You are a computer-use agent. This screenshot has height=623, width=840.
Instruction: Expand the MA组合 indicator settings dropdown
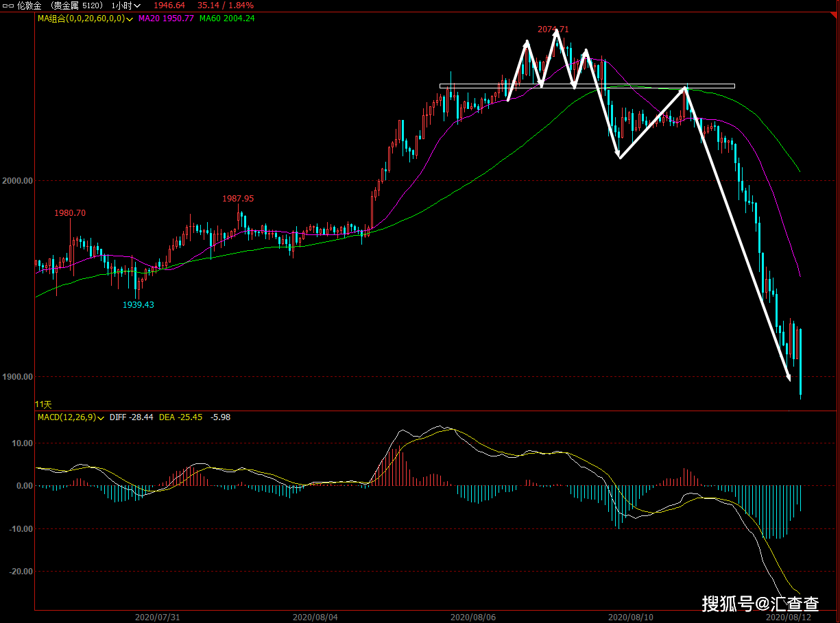click(x=130, y=19)
